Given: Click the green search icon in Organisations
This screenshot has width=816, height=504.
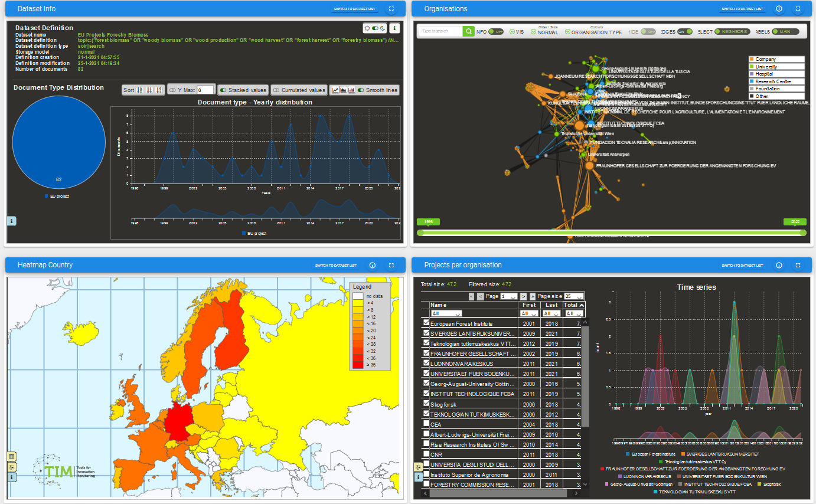Looking at the screenshot, I should (468, 31).
